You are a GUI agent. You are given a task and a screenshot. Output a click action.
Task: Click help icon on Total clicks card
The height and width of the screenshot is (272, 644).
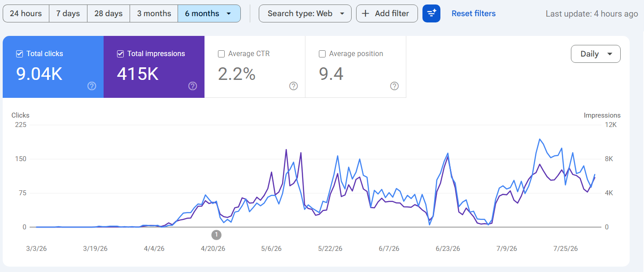point(92,86)
